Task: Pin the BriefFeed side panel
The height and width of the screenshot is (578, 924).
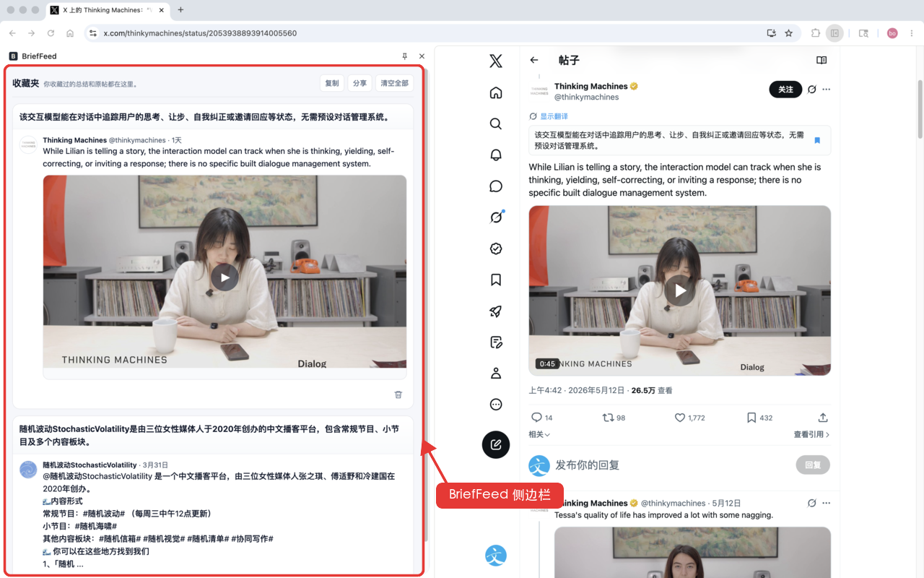Action: 405,56
